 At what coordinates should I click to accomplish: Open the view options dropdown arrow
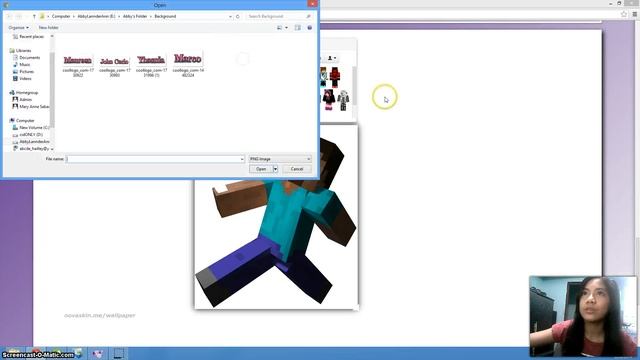(286, 27)
